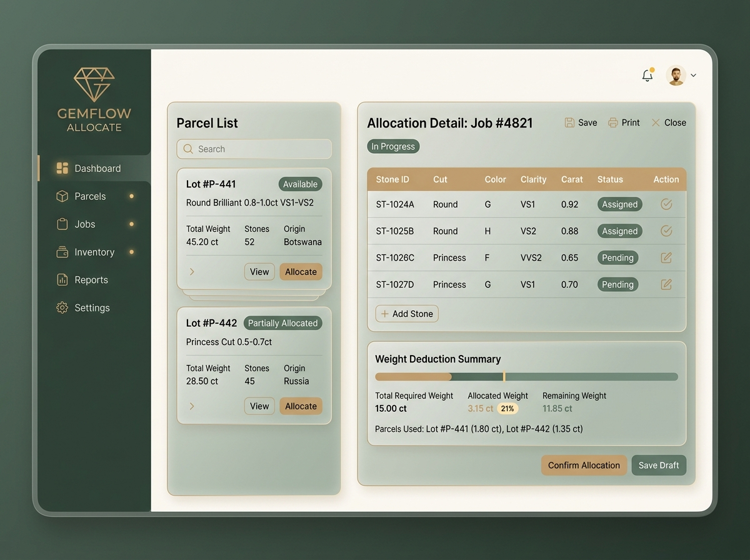Edit stone ST-1027D with pencil icon
Viewport: 750px width, 560px height.
click(x=666, y=284)
